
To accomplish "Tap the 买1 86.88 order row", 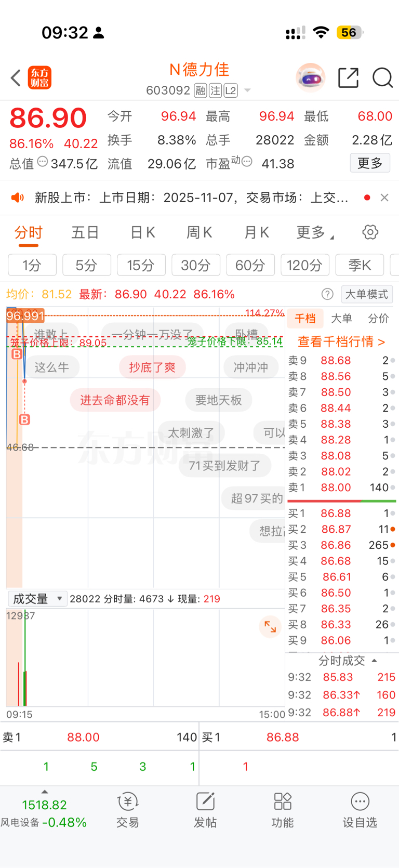I will (x=342, y=513).
